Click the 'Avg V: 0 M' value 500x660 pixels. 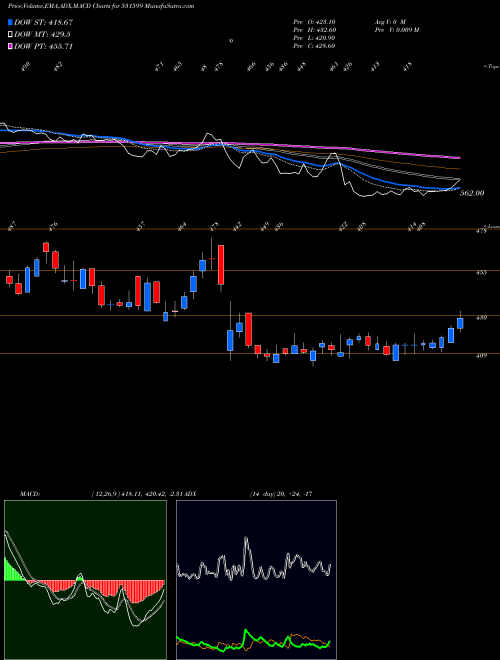tap(390, 22)
